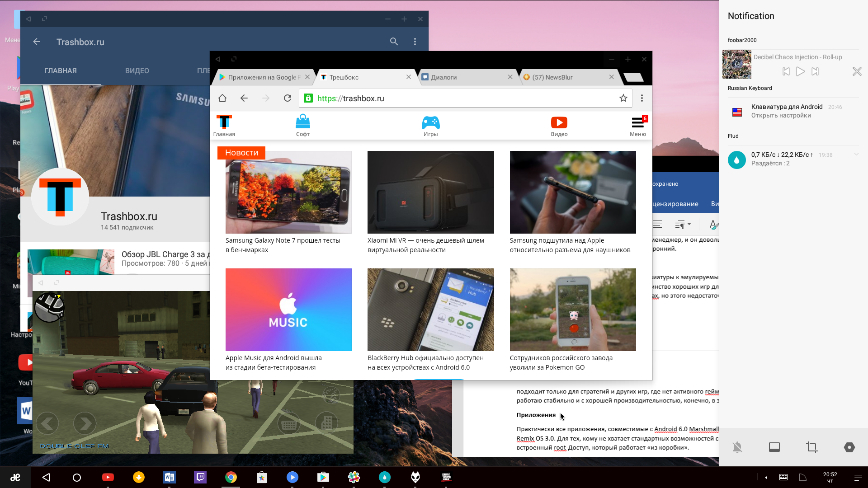Viewport: 868px width, 488px height.
Task: Search in the YouTube Trashbox.ru window
Action: pyautogui.click(x=394, y=42)
